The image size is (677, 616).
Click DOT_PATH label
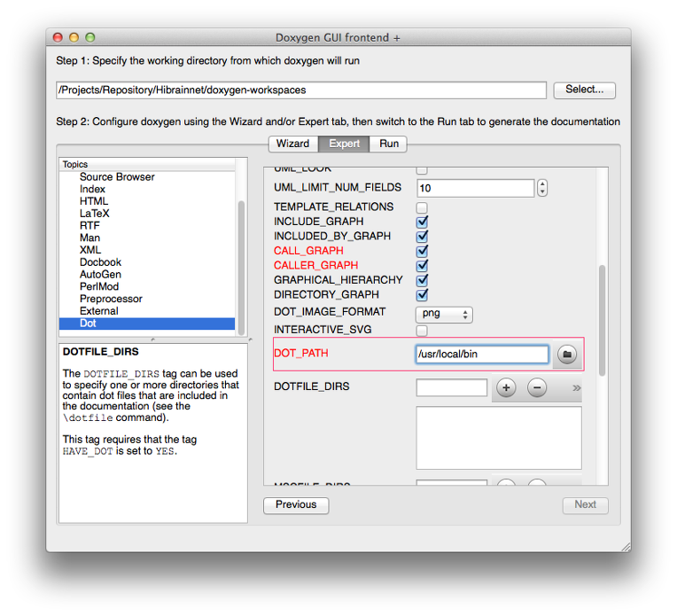click(301, 354)
